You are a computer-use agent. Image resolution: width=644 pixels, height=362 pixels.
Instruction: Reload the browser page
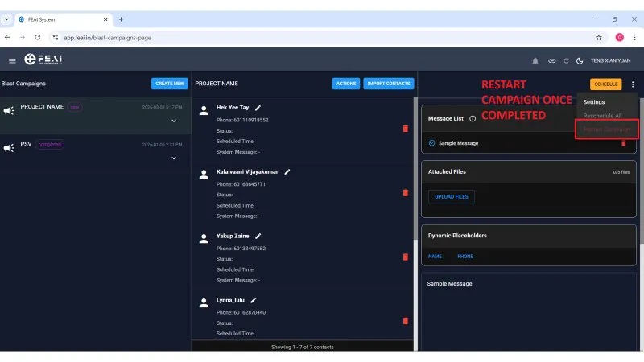tap(37, 37)
